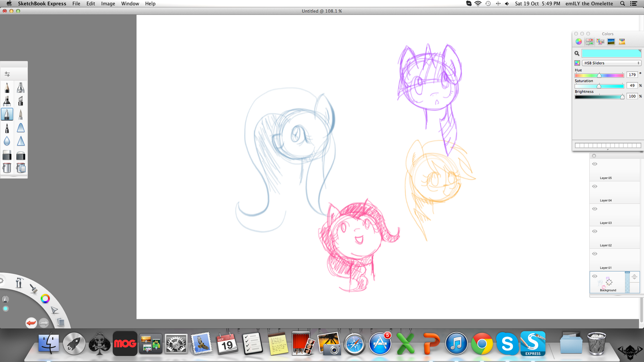The image size is (644, 362).
Task: Open Google Chrome from the Dock
Action: pos(482,344)
